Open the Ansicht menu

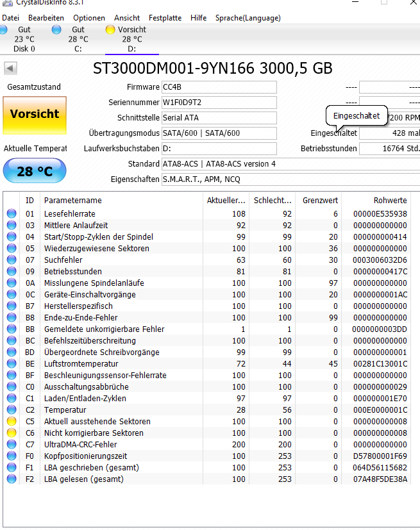click(127, 18)
